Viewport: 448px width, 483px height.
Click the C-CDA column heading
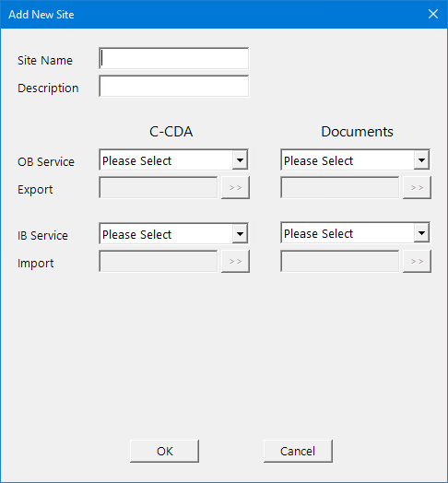pyautogui.click(x=171, y=132)
